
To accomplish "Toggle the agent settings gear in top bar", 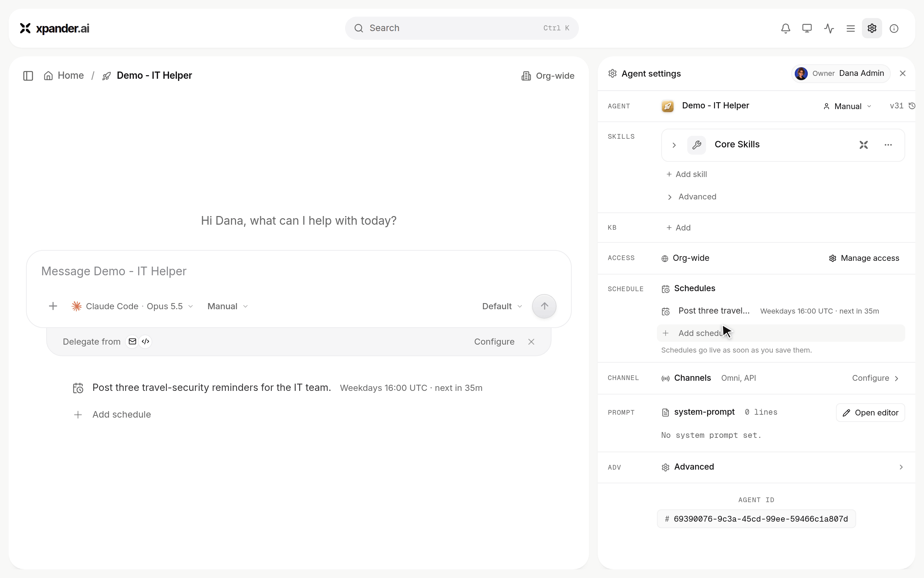I will [872, 28].
